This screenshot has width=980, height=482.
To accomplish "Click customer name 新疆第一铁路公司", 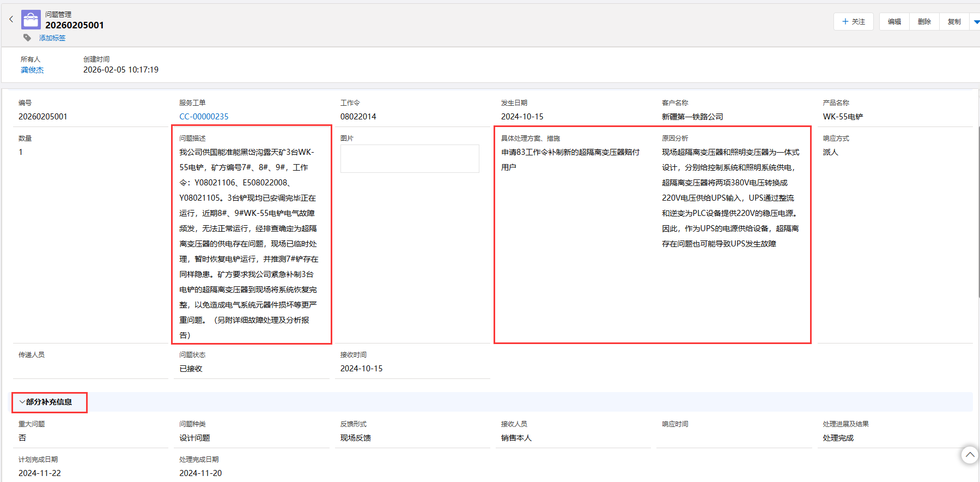I will pyautogui.click(x=692, y=117).
